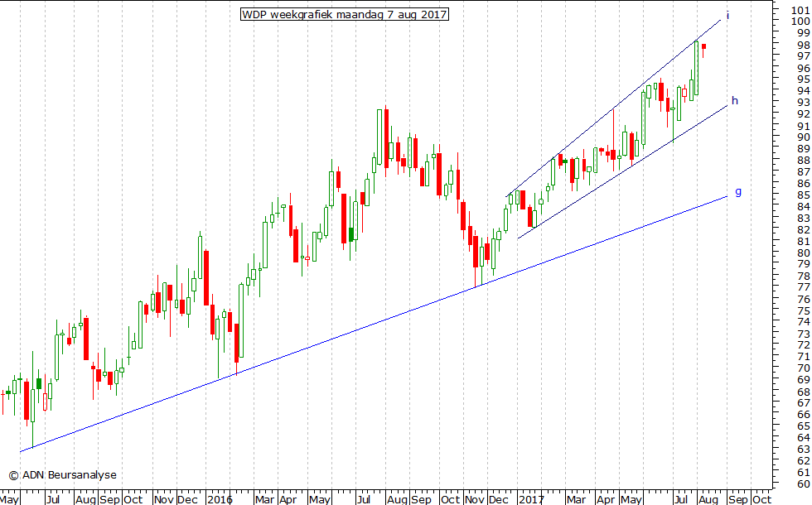Select the "78" price axis label
812x505 pixels.
(x=804, y=276)
